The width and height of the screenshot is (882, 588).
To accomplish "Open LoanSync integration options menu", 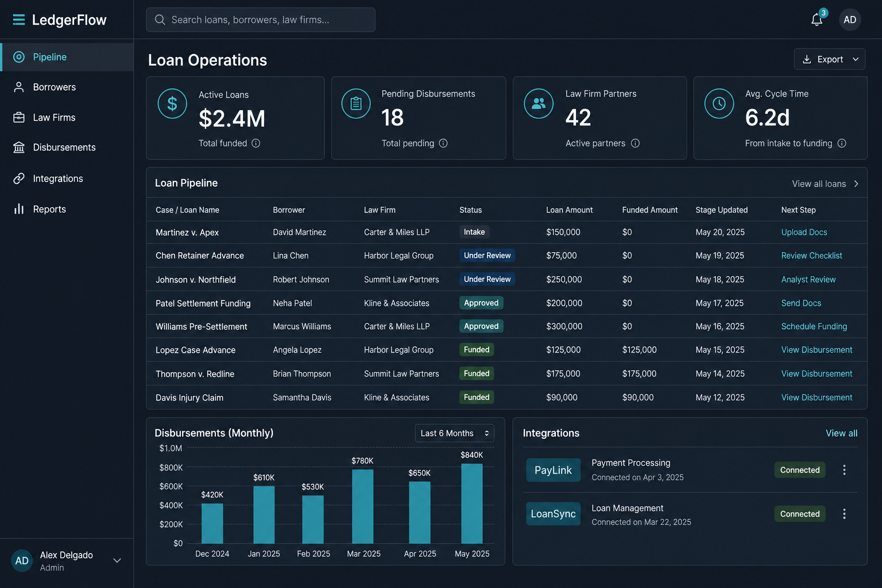I will pos(844,514).
